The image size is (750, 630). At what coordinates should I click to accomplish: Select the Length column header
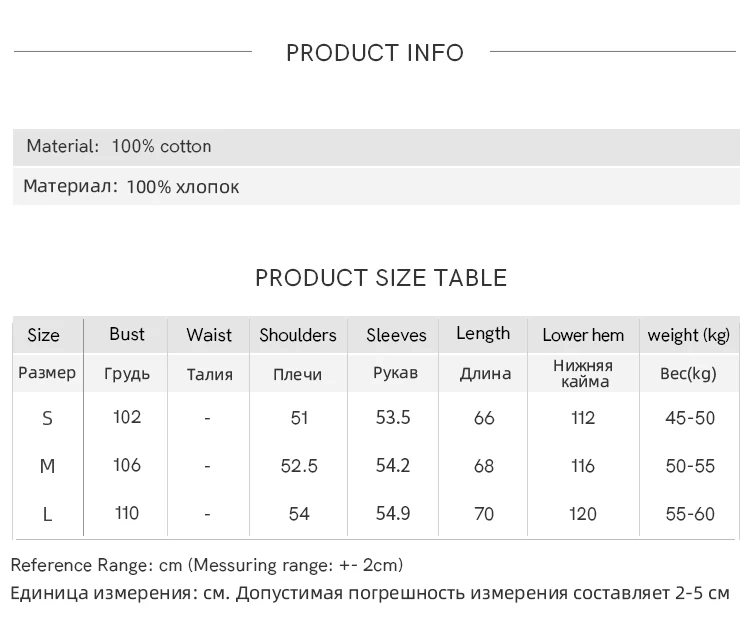(483, 334)
